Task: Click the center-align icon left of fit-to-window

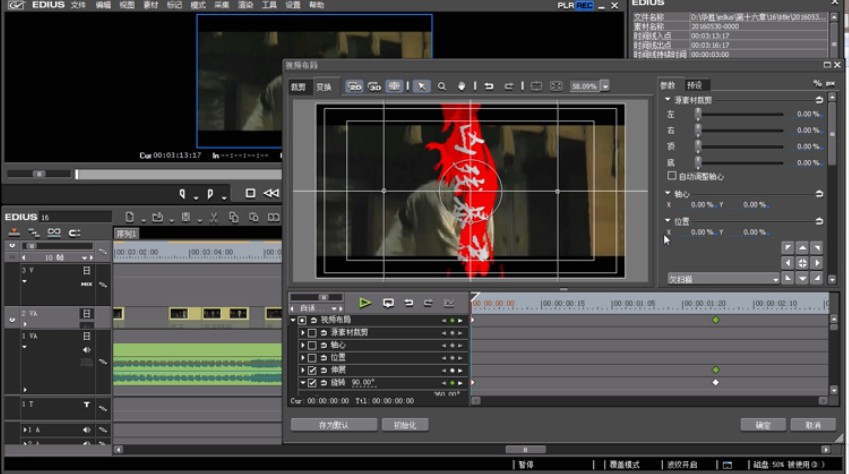Action: tap(536, 86)
